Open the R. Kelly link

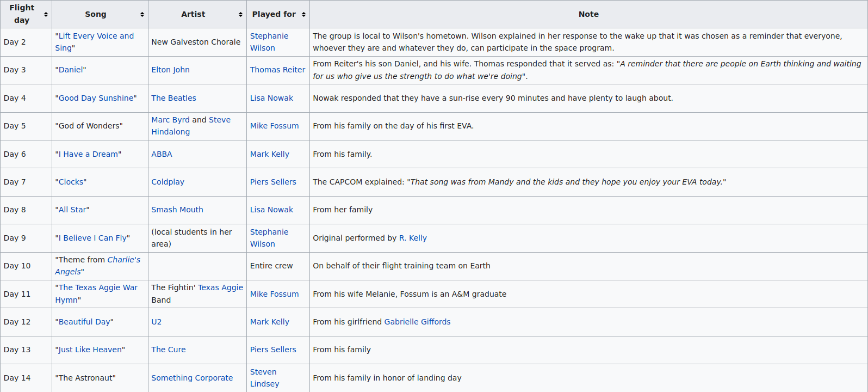[413, 238]
